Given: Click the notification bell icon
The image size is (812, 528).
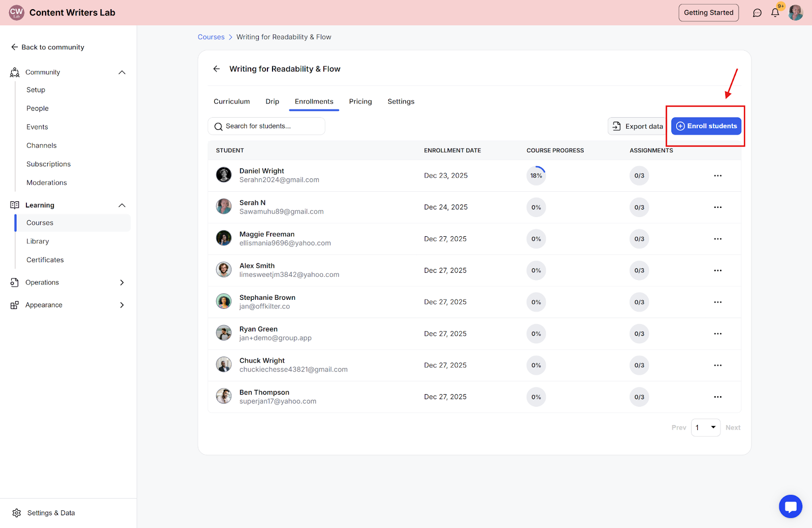Looking at the screenshot, I should (x=775, y=13).
